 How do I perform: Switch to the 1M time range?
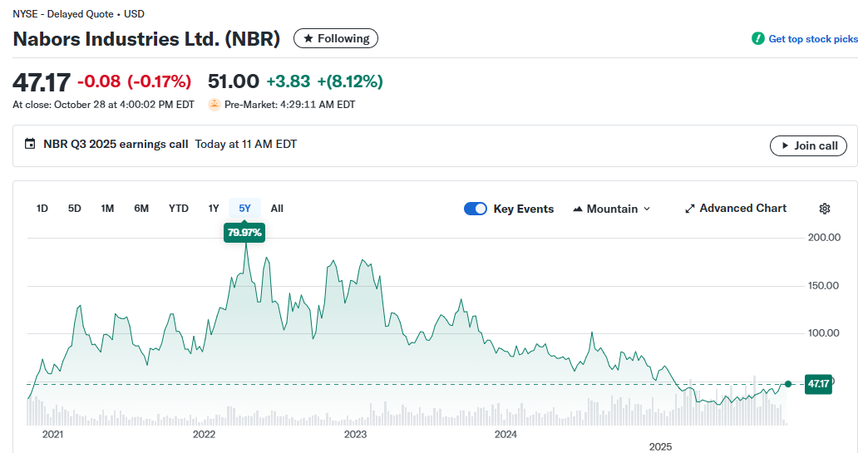point(107,209)
